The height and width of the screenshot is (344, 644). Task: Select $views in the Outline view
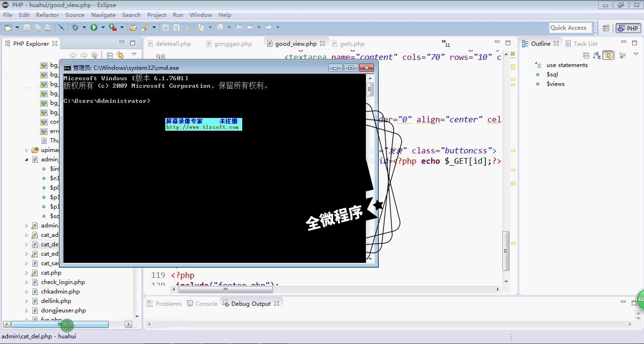556,84
